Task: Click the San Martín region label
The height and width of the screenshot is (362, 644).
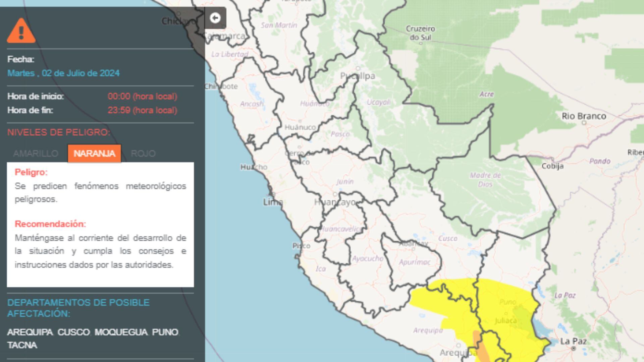Action: [x=279, y=25]
